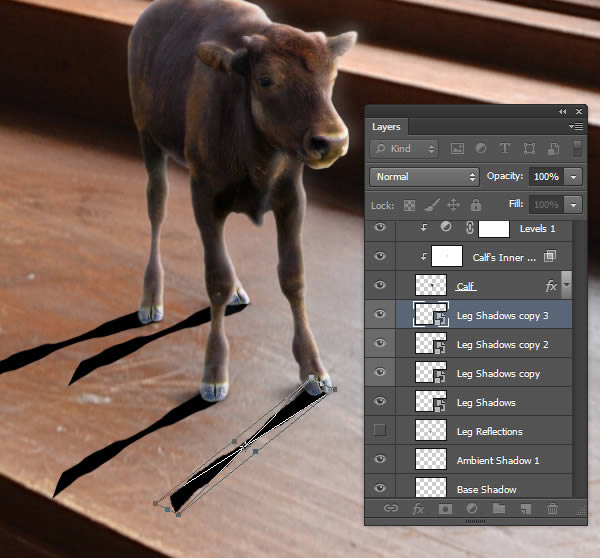Image resolution: width=600 pixels, height=558 pixels.
Task: Select the Layers tab
Action: (386, 127)
